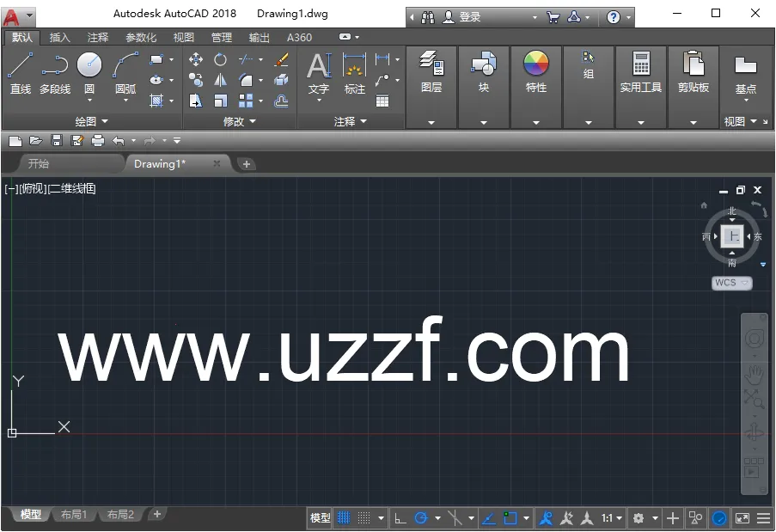
Task: Toggle polar tracking in status bar
Action: [421, 518]
